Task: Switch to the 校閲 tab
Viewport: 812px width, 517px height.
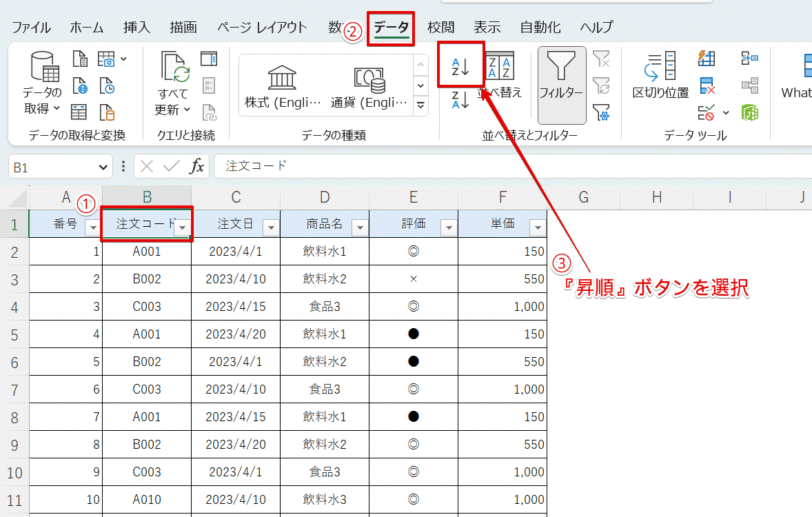Action: point(441,27)
